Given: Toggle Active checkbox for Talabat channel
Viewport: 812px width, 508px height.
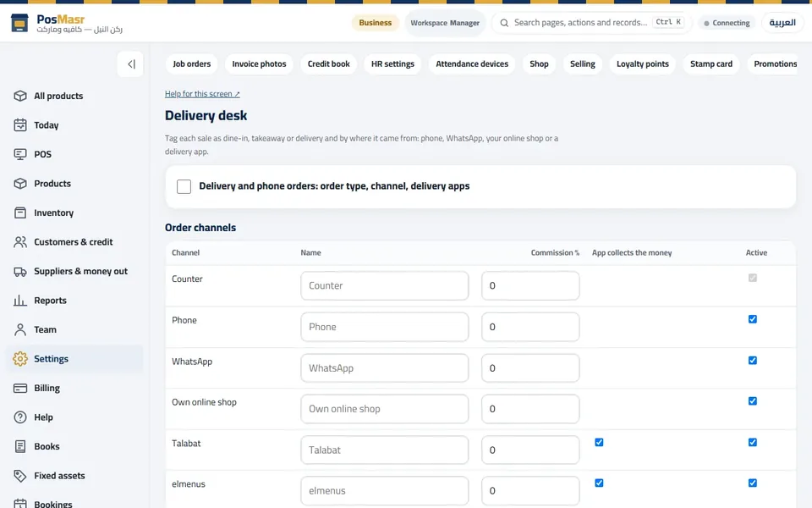Looking at the screenshot, I should click(753, 442).
